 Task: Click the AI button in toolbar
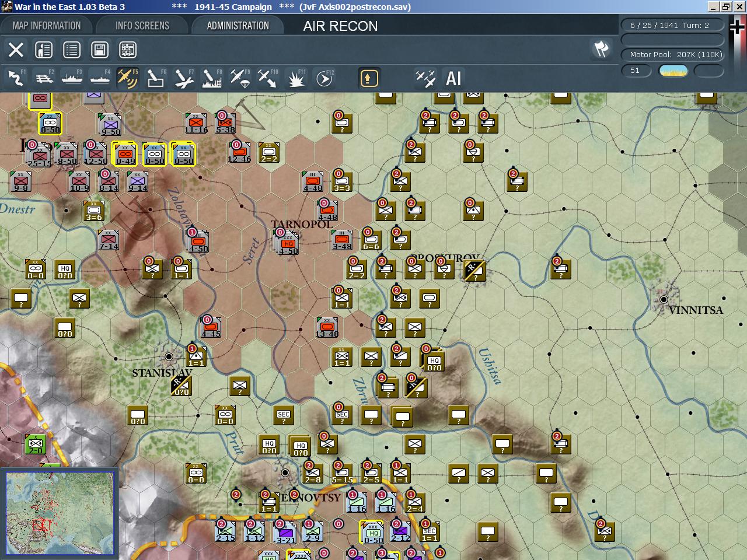click(453, 78)
